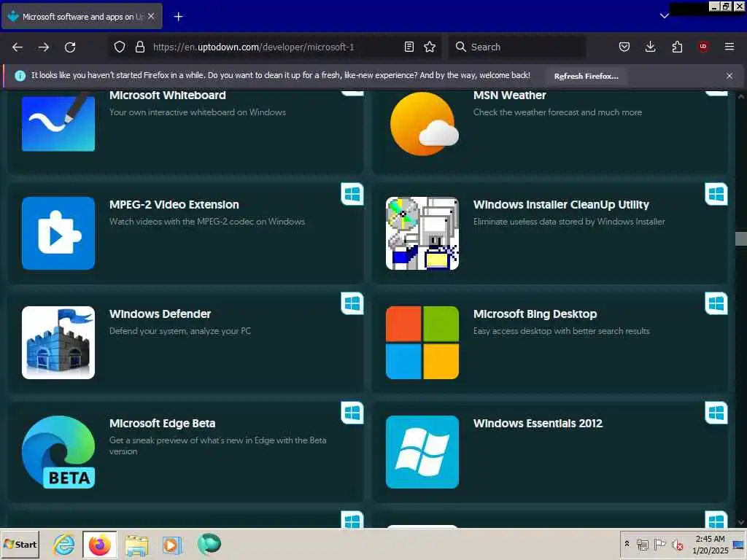Viewport: 747px width, 560px height.
Task: Open Microsoft Bing Desktop title
Action: pyautogui.click(x=535, y=314)
